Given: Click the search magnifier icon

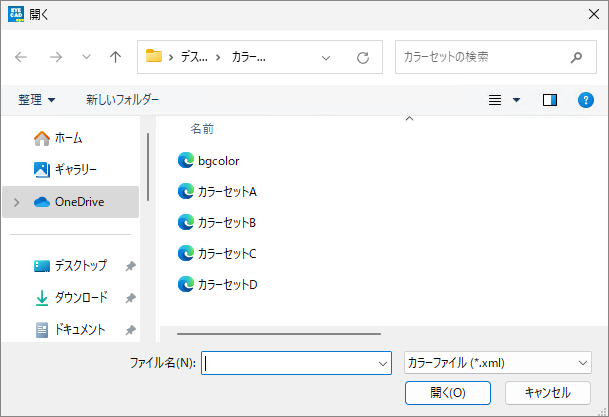Looking at the screenshot, I should pos(576,57).
